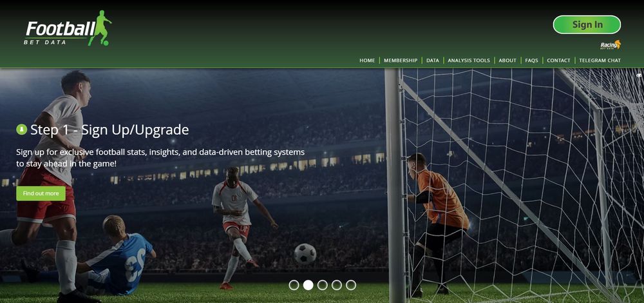Click the green Sign In button
Image resolution: width=644 pixels, height=303 pixels.
[587, 24]
